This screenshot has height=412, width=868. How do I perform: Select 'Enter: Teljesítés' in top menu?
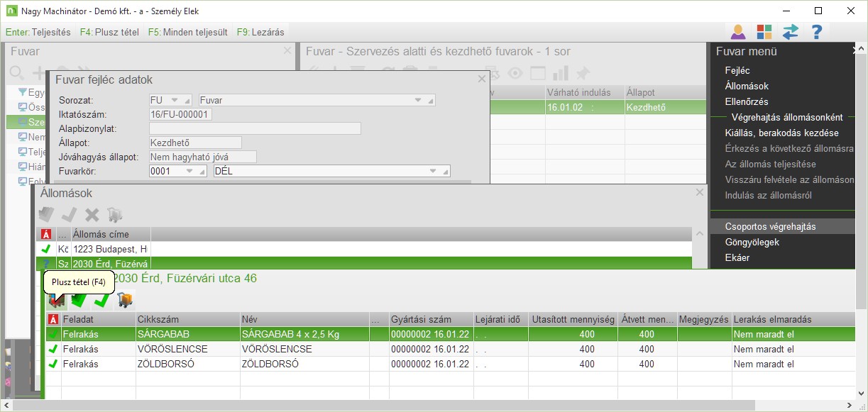(x=38, y=32)
